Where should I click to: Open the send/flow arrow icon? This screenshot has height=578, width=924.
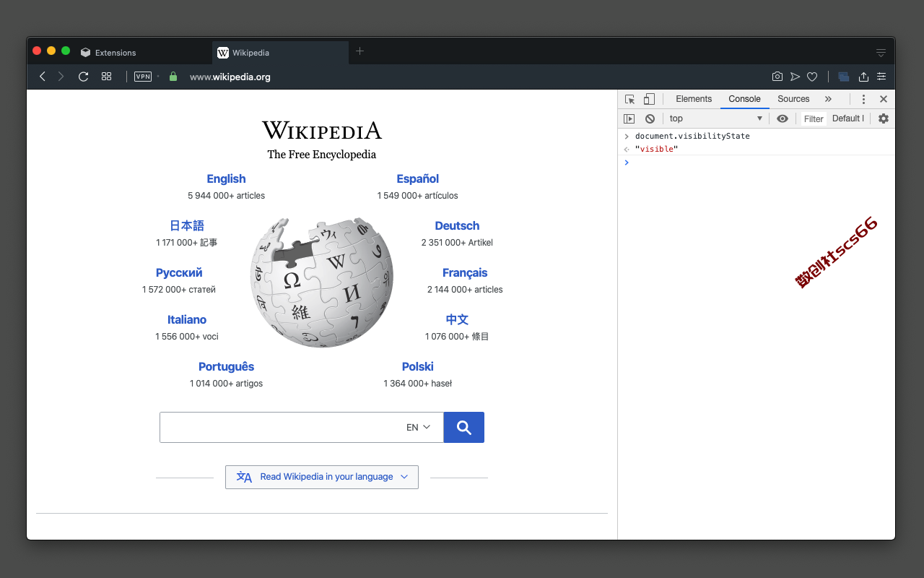tap(795, 77)
